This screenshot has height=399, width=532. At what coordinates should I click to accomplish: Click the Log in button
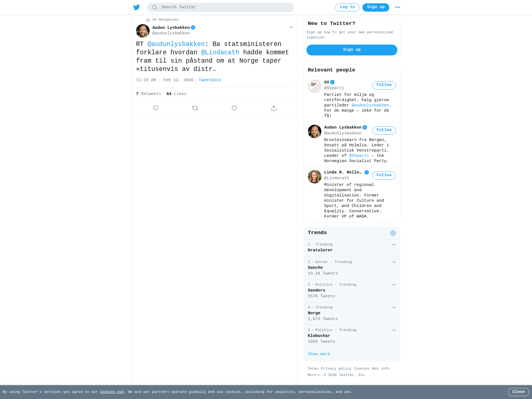click(347, 7)
